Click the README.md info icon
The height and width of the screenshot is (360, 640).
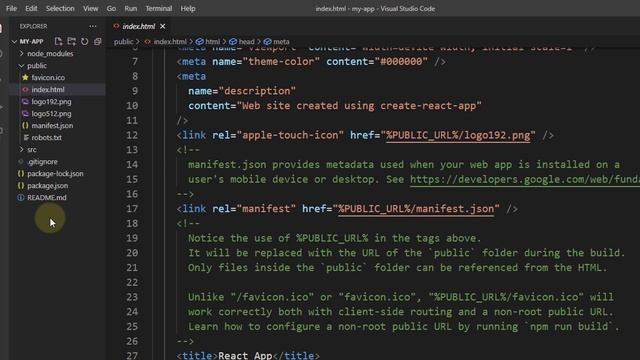(20, 198)
